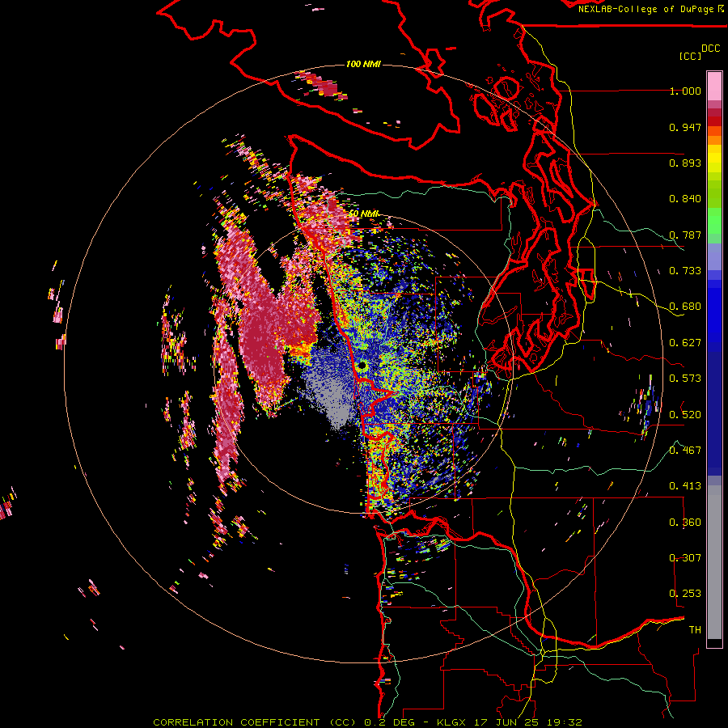Select the 0.947 scale value
This screenshot has width=728, height=728.
pos(685,127)
